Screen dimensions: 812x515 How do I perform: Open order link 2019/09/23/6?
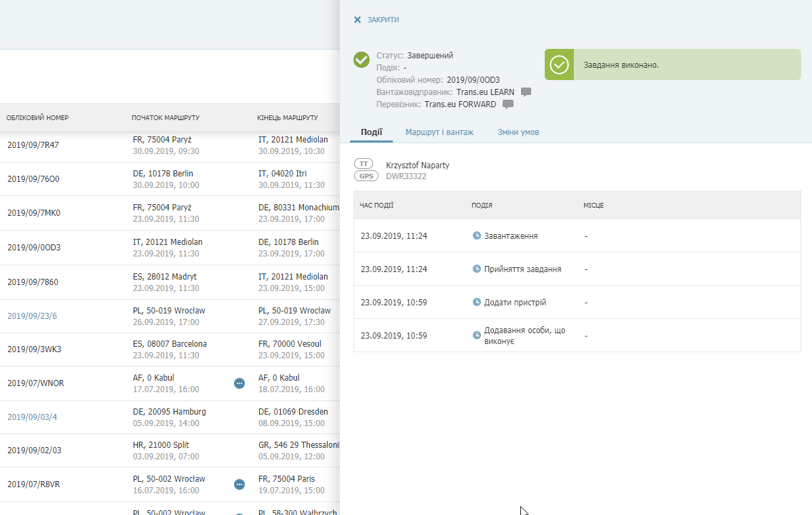coord(32,316)
